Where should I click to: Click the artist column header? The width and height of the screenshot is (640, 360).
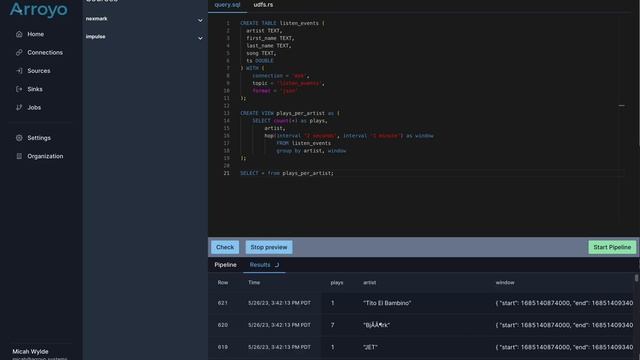370,282
